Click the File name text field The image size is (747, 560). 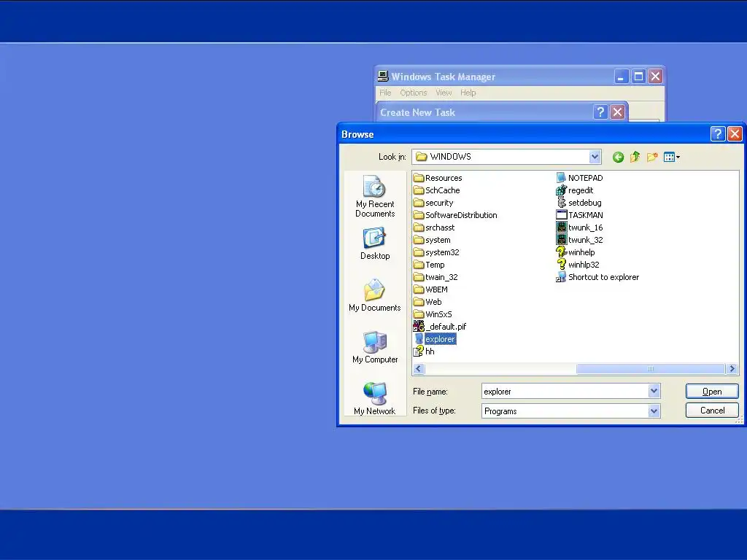(565, 391)
